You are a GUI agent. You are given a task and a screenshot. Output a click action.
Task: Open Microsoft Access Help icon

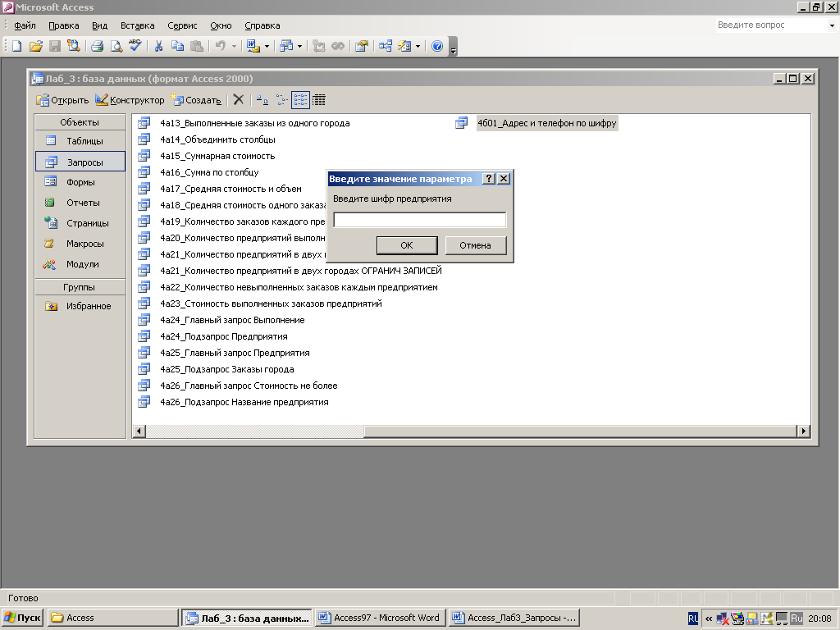click(x=437, y=46)
